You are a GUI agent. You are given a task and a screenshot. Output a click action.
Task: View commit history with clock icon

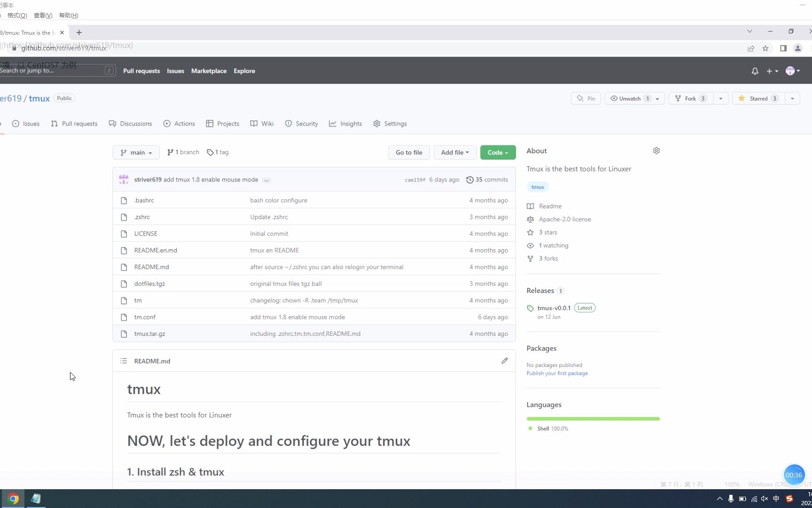coord(487,180)
